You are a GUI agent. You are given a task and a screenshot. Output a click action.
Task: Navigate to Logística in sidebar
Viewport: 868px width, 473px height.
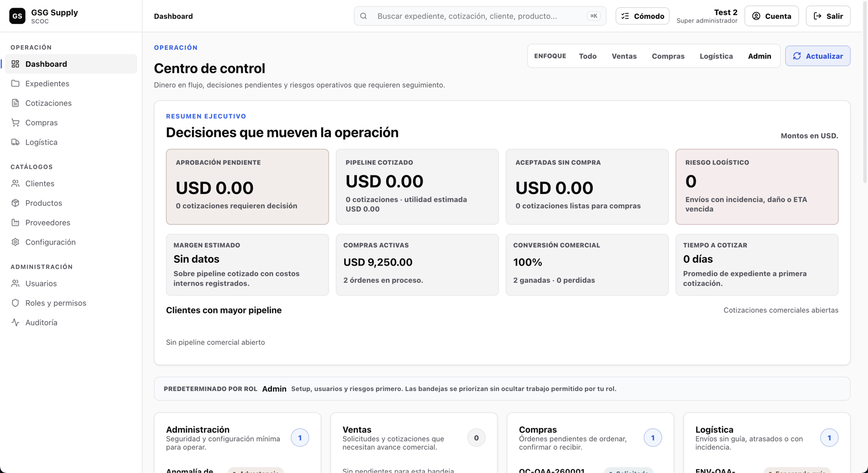coord(71,142)
